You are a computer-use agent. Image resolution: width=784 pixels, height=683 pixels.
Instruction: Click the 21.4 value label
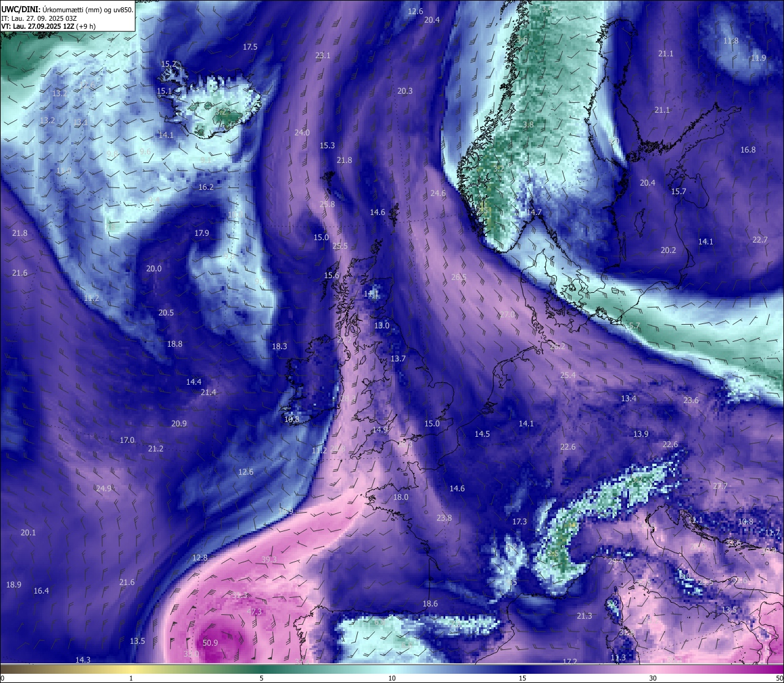point(208,392)
